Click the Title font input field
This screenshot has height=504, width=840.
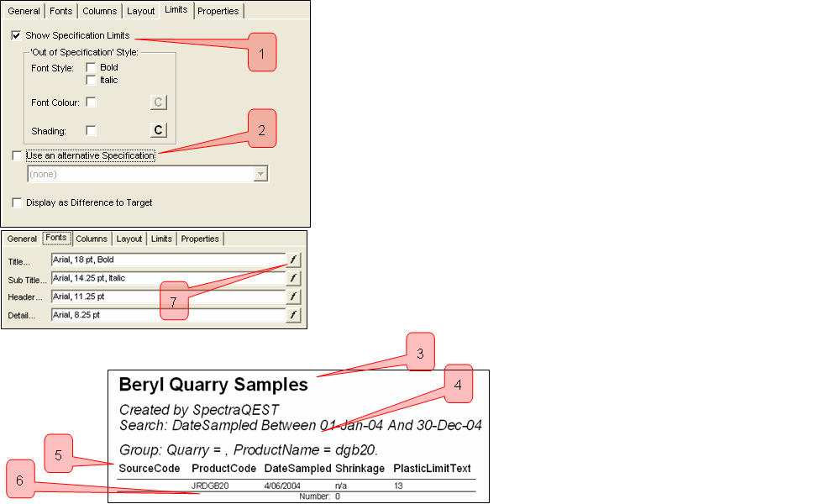point(168,260)
